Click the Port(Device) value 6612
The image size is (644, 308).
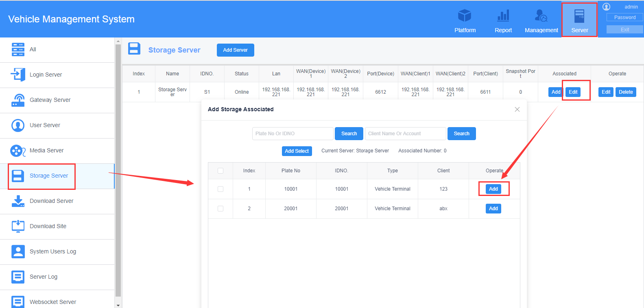(x=381, y=92)
